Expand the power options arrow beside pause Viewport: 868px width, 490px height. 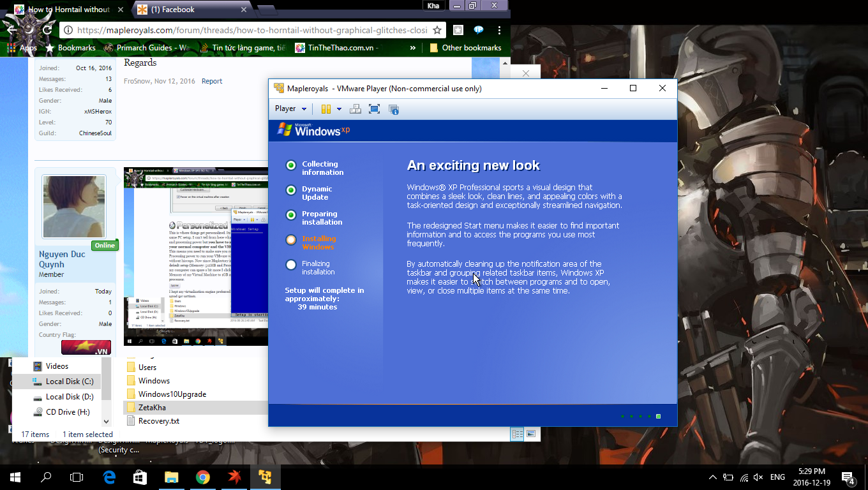coord(339,109)
